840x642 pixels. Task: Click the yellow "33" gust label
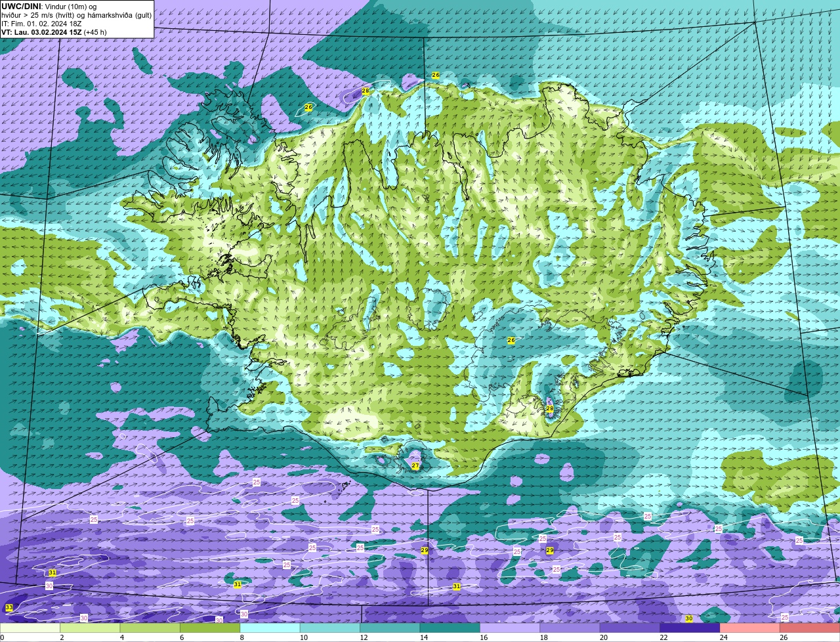tap(9, 608)
